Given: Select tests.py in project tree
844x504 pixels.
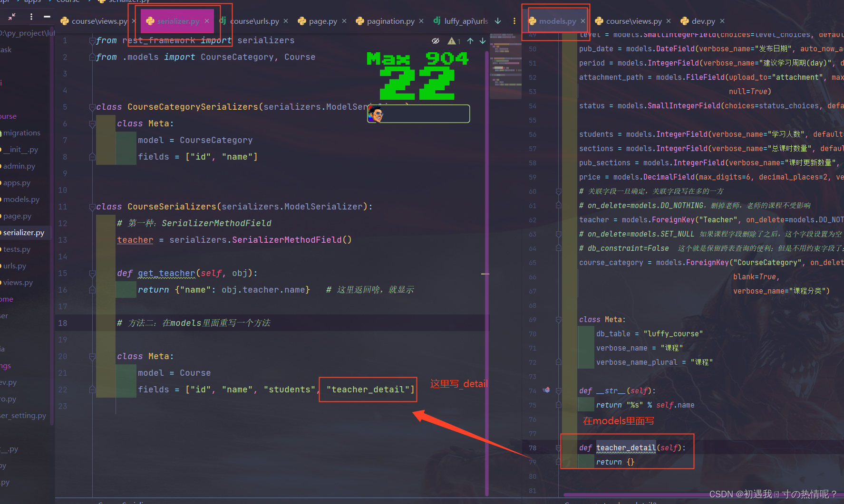Looking at the screenshot, I should coord(17,249).
